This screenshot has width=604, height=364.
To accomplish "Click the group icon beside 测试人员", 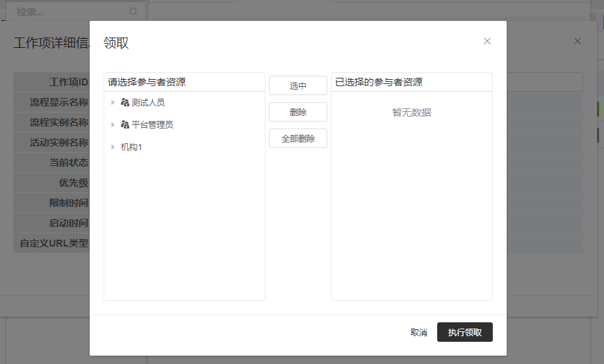I will tap(125, 102).
